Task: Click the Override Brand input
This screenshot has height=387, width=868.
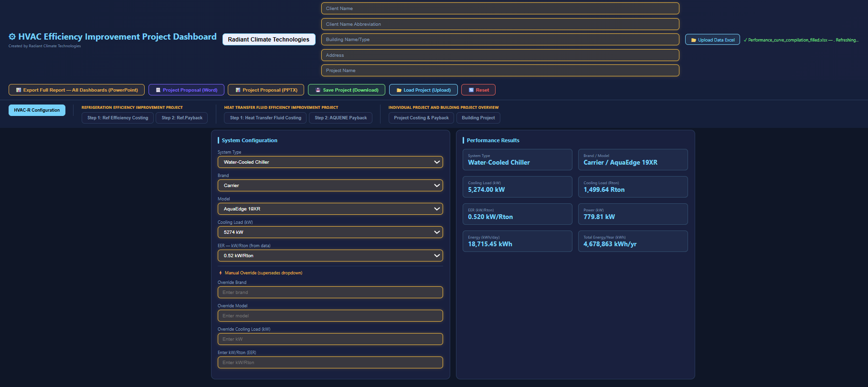Action: point(330,293)
